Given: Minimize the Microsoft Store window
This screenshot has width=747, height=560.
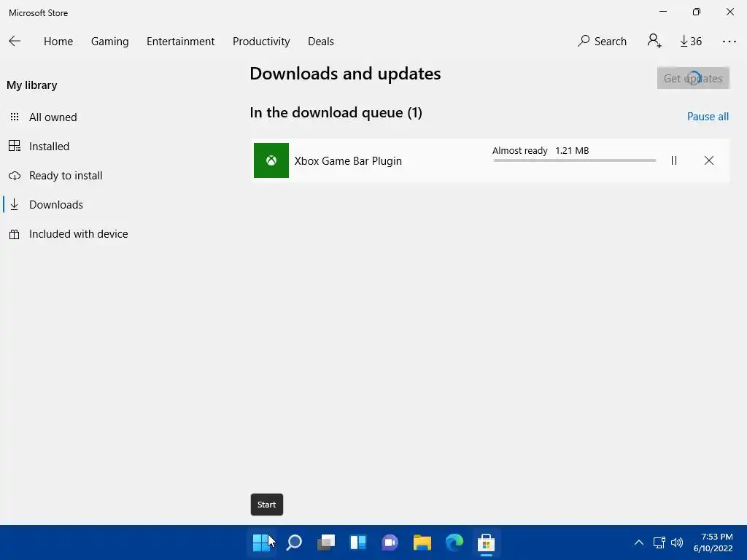Looking at the screenshot, I should point(662,12).
